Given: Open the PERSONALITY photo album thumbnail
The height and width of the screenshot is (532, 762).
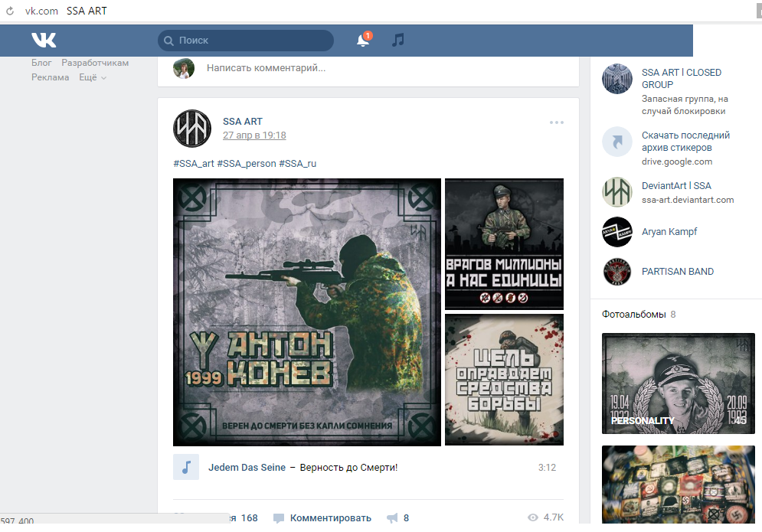Looking at the screenshot, I should (678, 383).
